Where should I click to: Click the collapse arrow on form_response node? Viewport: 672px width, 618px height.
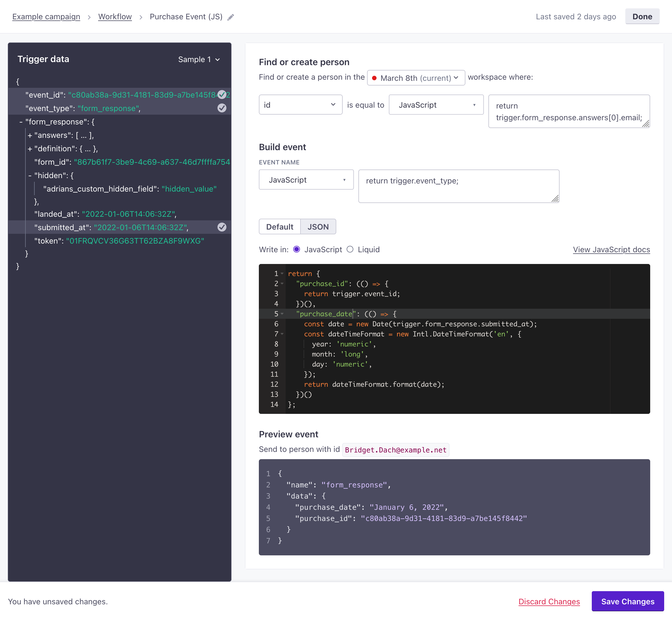click(20, 121)
